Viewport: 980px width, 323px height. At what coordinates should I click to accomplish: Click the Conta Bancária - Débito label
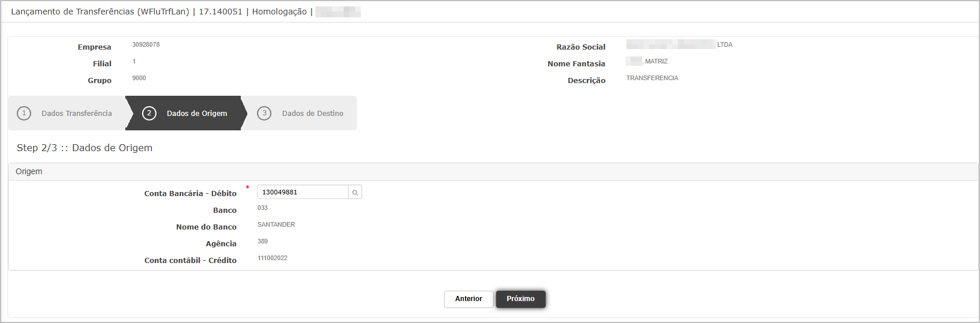click(x=191, y=194)
